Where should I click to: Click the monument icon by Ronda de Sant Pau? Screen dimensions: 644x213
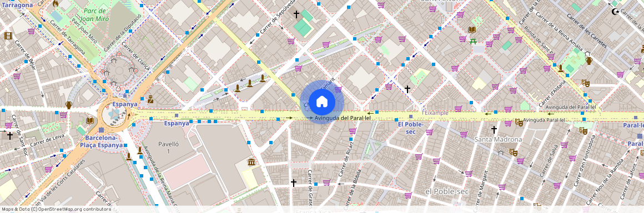click(x=561, y=68)
